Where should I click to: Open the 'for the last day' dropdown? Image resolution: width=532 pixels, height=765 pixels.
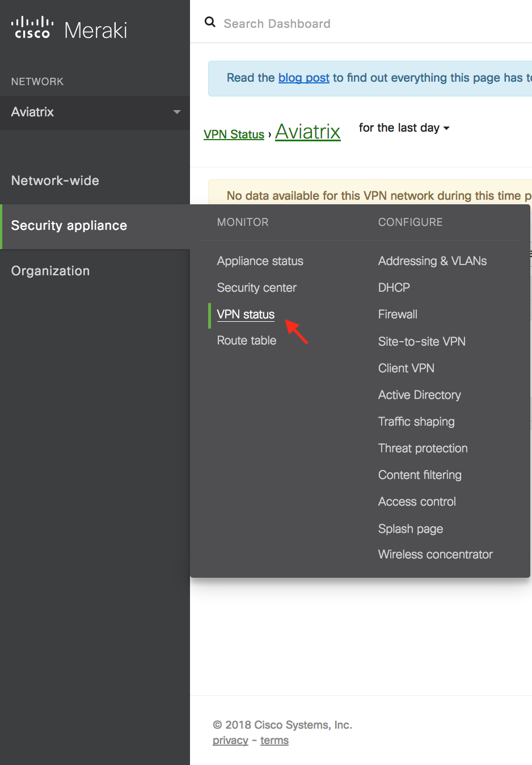point(404,128)
